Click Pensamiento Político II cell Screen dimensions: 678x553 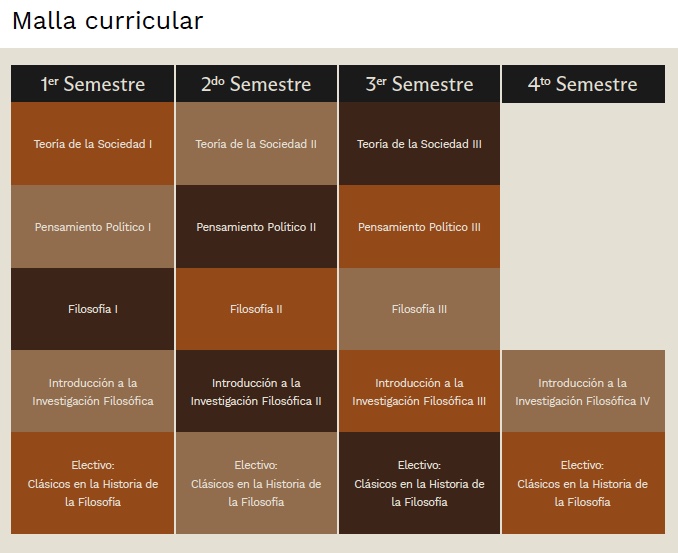[256, 227]
